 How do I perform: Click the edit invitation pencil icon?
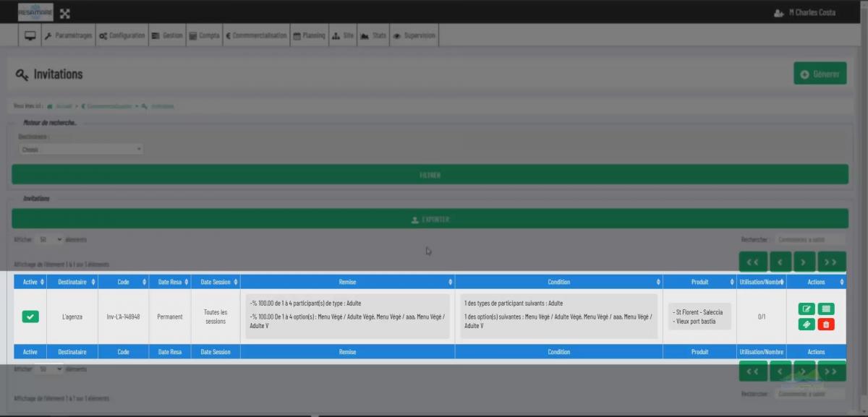807,309
